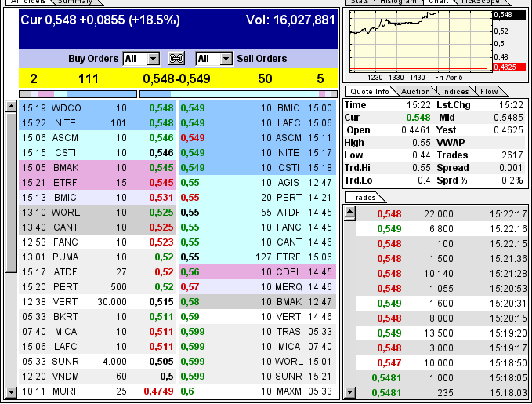Switch to the Summary tab

(75, 2)
